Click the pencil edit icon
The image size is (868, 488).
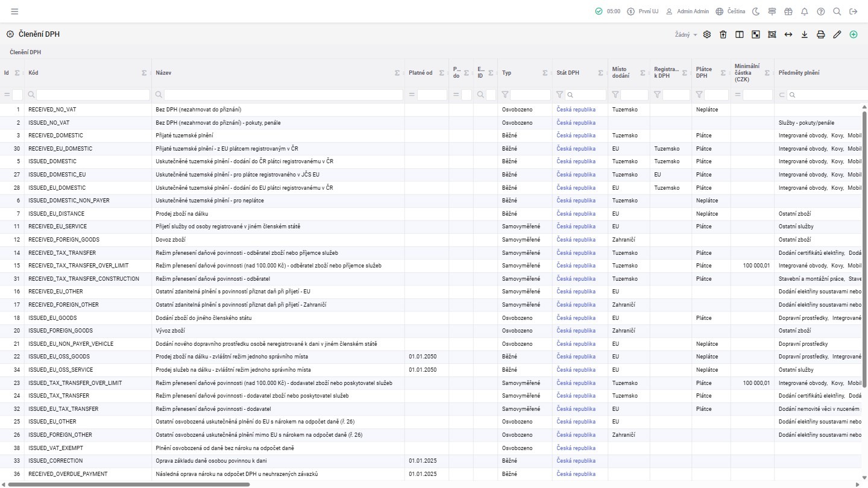point(837,34)
